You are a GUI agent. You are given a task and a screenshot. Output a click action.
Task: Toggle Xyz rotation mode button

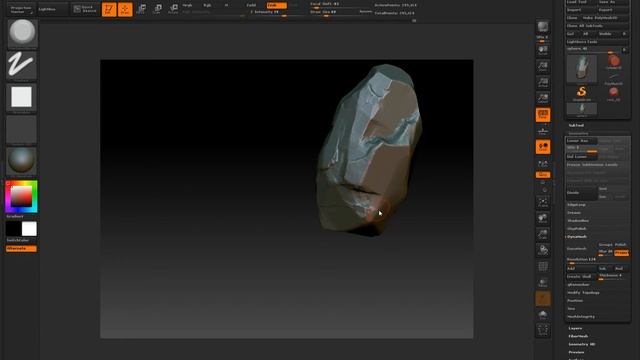click(x=543, y=175)
